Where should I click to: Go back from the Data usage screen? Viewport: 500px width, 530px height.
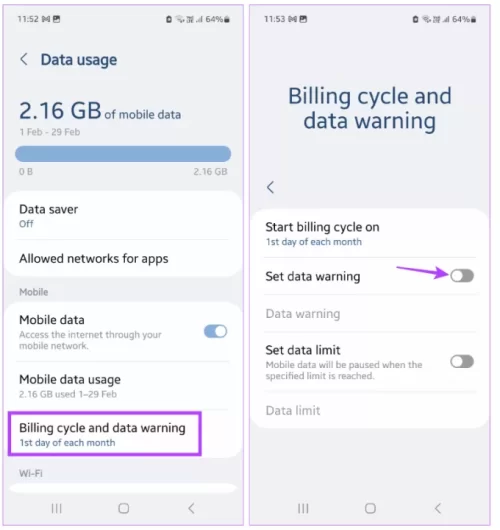24,59
